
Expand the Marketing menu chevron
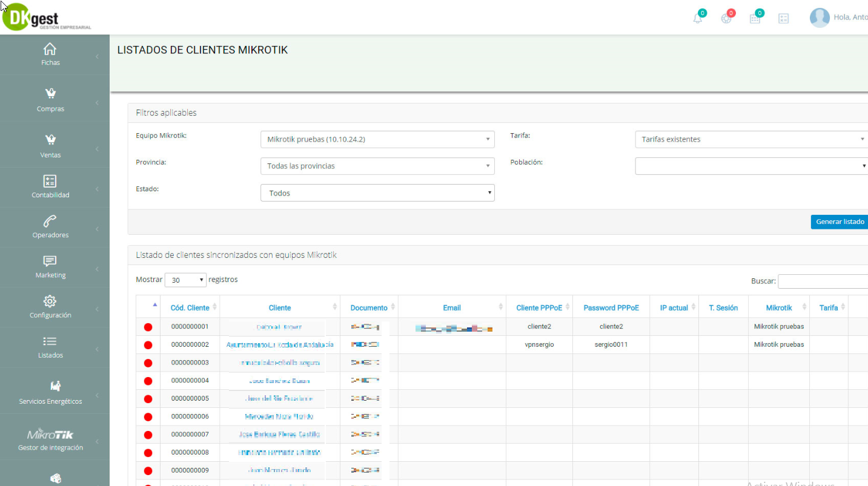point(97,269)
